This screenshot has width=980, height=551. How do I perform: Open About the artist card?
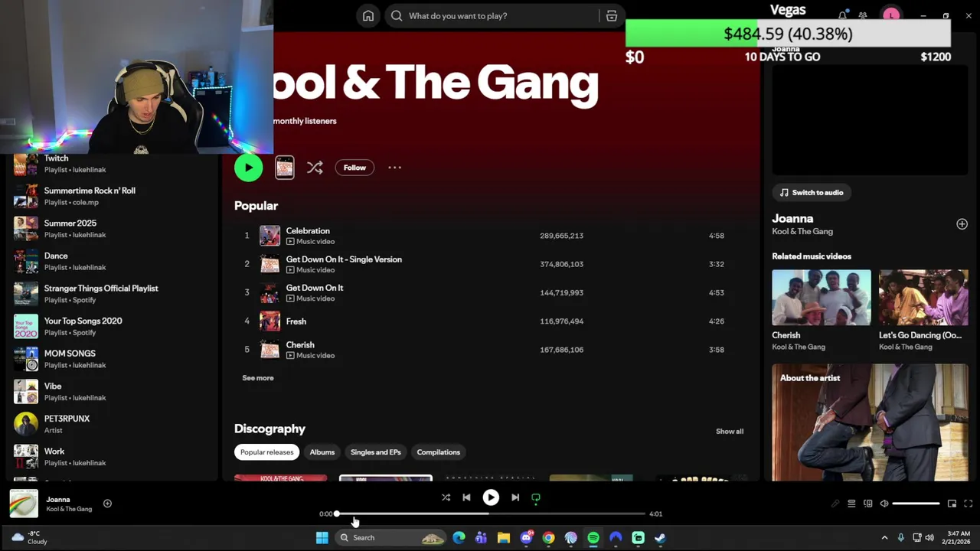870,422
